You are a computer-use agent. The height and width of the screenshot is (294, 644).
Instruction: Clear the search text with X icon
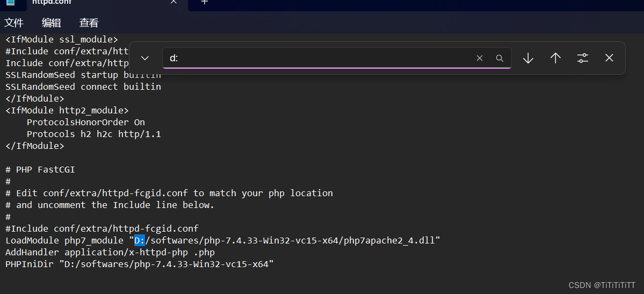[x=479, y=58]
